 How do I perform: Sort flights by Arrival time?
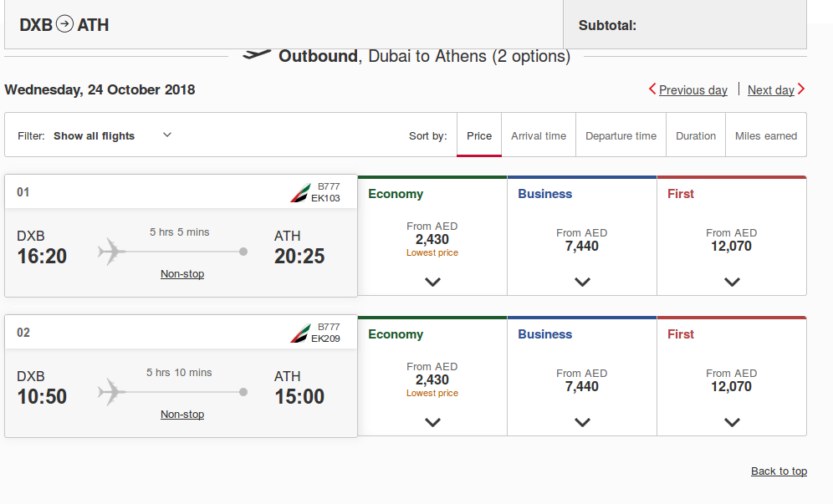click(x=539, y=135)
